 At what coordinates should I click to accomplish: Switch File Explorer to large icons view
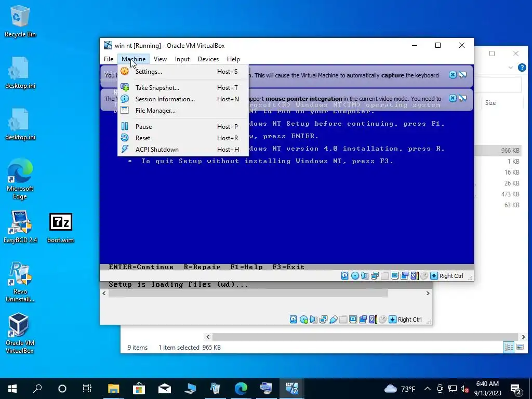520,347
